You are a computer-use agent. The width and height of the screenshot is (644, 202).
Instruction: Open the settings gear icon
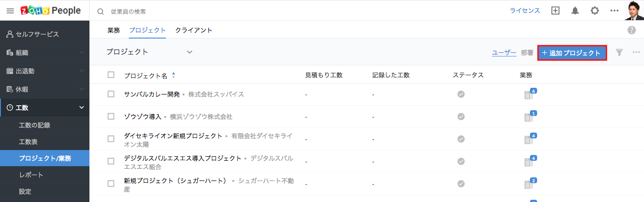595,11
